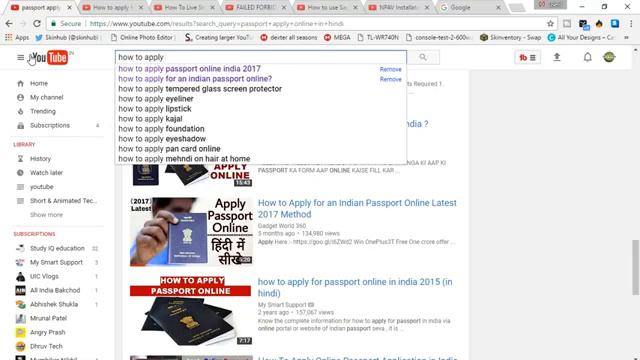Click the red creator studio extension button
The width and height of the screenshot is (640, 360).
527,58
